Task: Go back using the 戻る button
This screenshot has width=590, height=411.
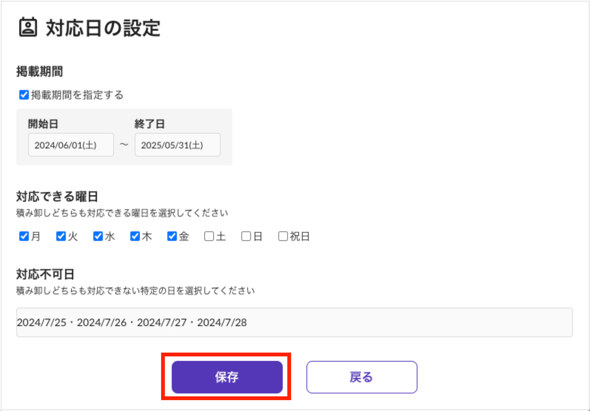Action: [x=362, y=377]
